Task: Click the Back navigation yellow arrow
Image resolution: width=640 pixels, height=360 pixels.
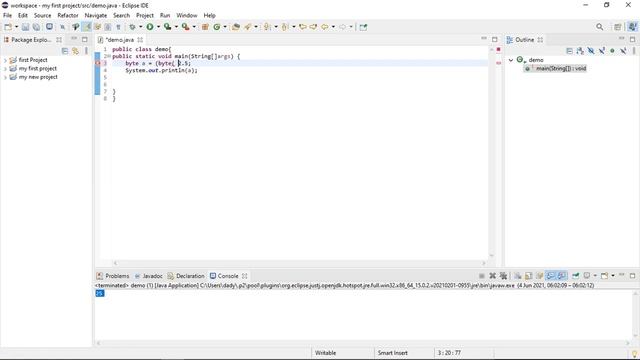Action: tap(324, 27)
